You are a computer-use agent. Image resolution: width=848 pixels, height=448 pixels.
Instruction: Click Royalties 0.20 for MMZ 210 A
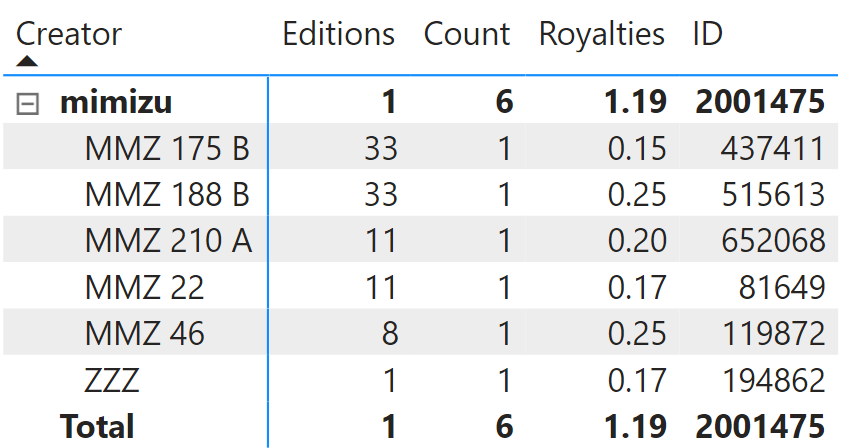click(x=637, y=240)
